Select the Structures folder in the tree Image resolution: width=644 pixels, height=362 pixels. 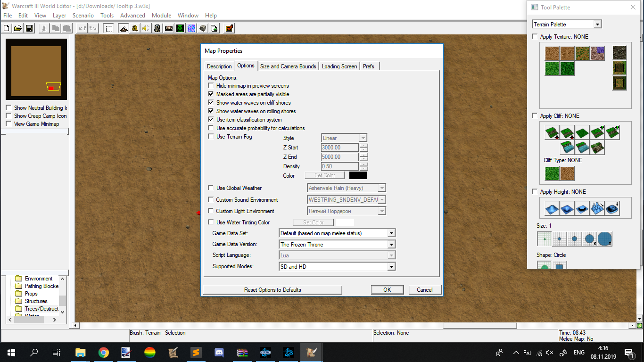pos(36,301)
